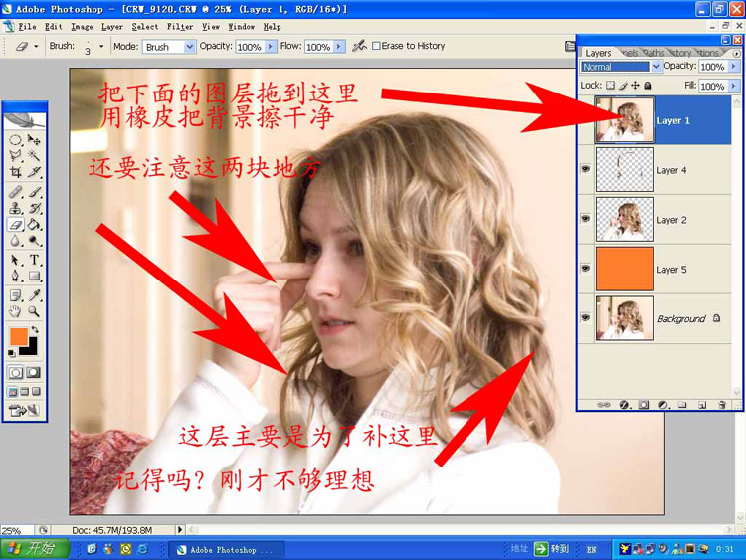746x560 pixels.
Task: Select the Eyedropper tool
Action: point(34,296)
